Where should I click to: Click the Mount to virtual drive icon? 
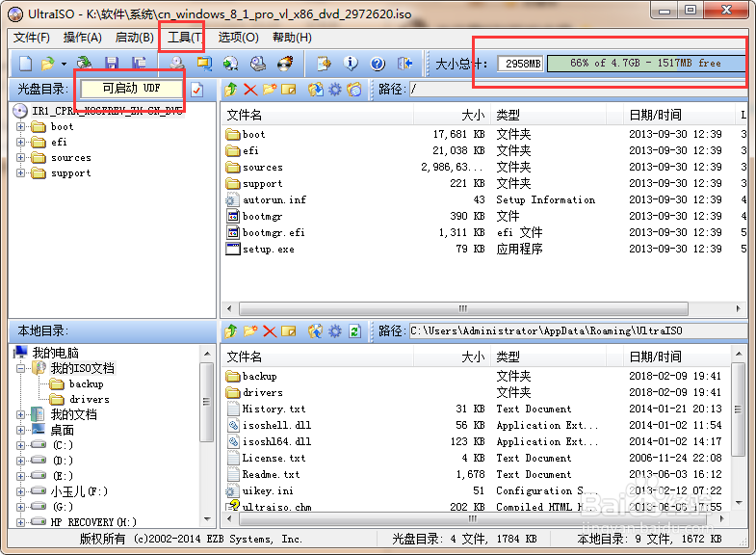pos(258,64)
